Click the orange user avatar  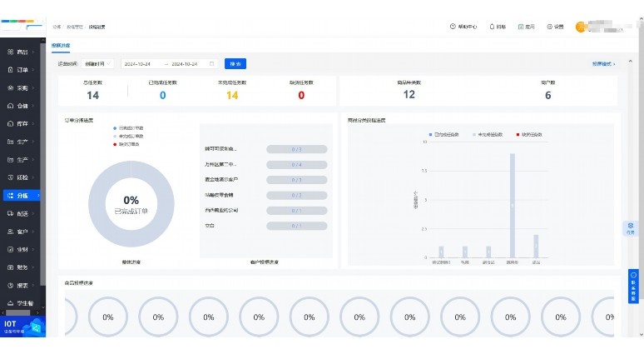[x=581, y=27]
